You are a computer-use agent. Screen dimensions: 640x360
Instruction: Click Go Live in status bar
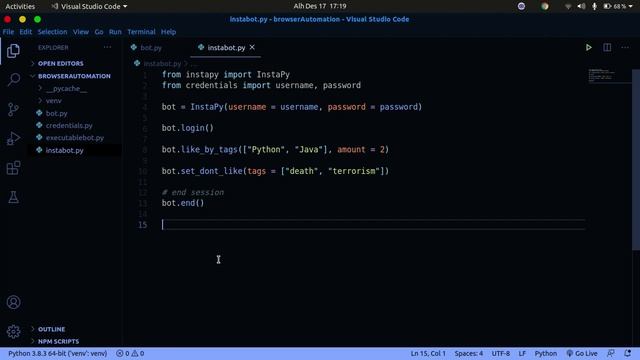click(582, 353)
